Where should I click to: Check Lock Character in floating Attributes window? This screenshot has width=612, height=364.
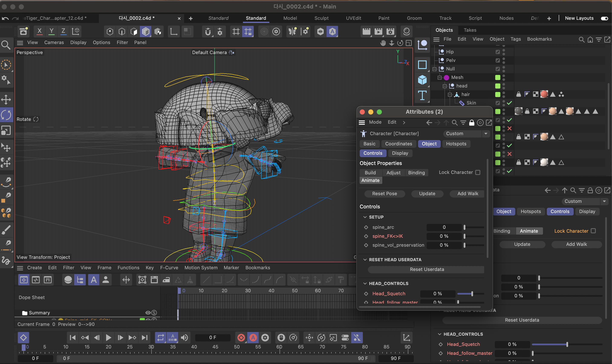pyautogui.click(x=478, y=172)
